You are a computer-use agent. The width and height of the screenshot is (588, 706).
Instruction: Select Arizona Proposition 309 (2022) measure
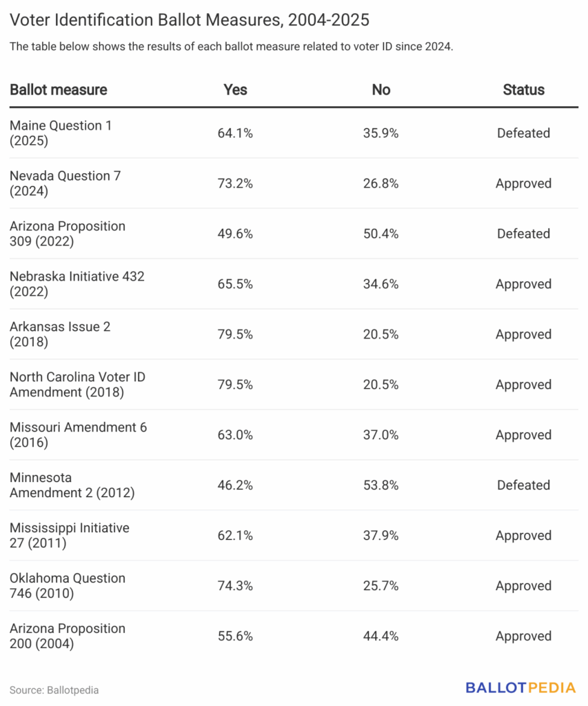point(68,234)
